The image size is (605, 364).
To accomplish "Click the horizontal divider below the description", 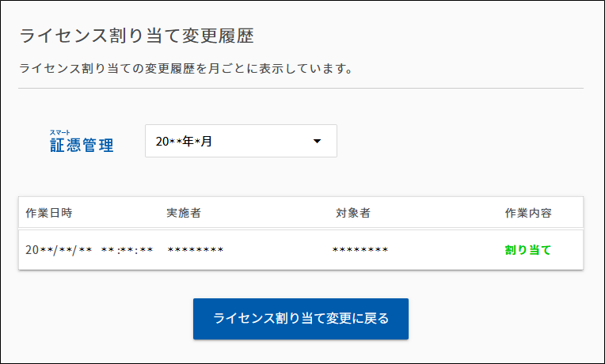I will tap(301, 88).
